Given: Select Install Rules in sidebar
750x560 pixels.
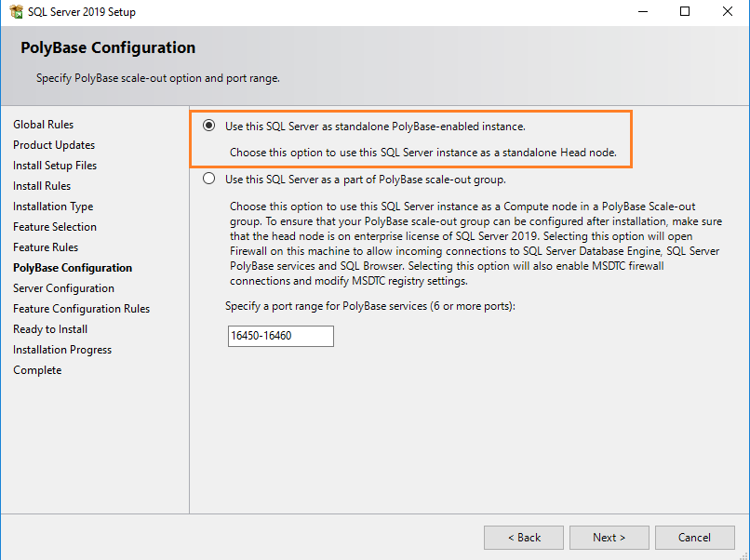Looking at the screenshot, I should [44, 185].
